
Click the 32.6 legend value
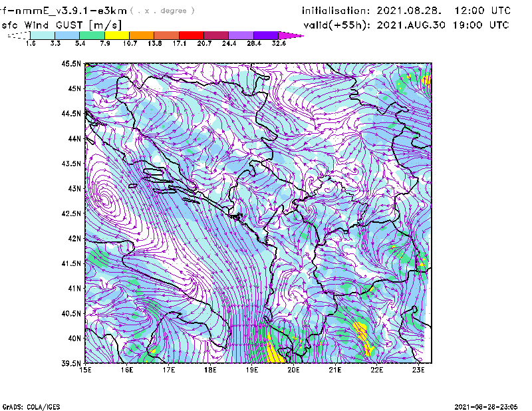pos(279,43)
